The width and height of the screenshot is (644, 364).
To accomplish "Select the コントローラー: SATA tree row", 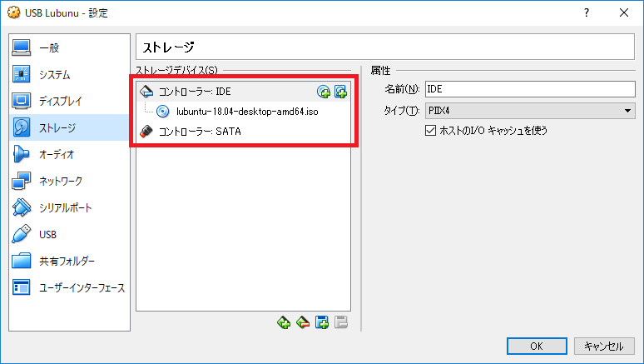I will coord(243,132).
